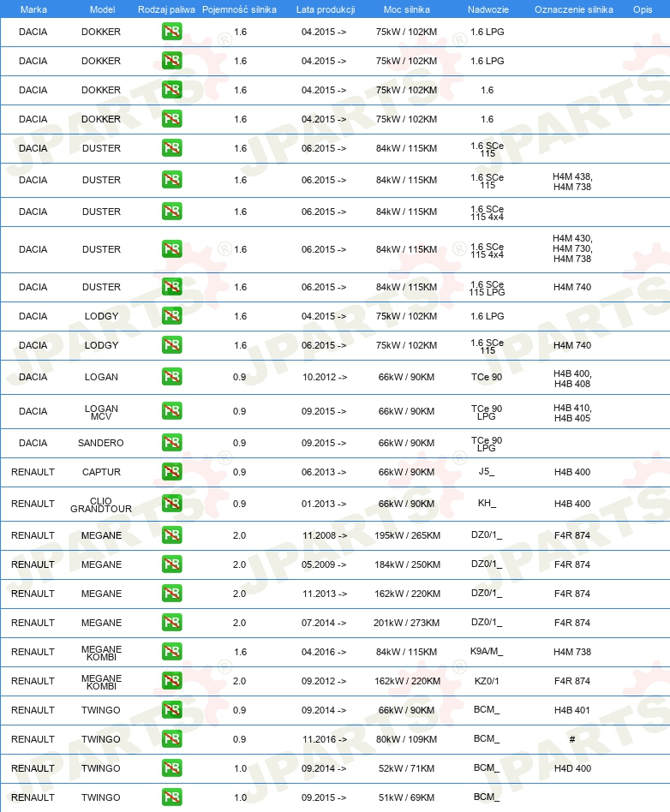Click the fuel icon in the MEGANE 184kW row
Image resolution: width=670 pixels, height=812 pixels.
point(171,564)
